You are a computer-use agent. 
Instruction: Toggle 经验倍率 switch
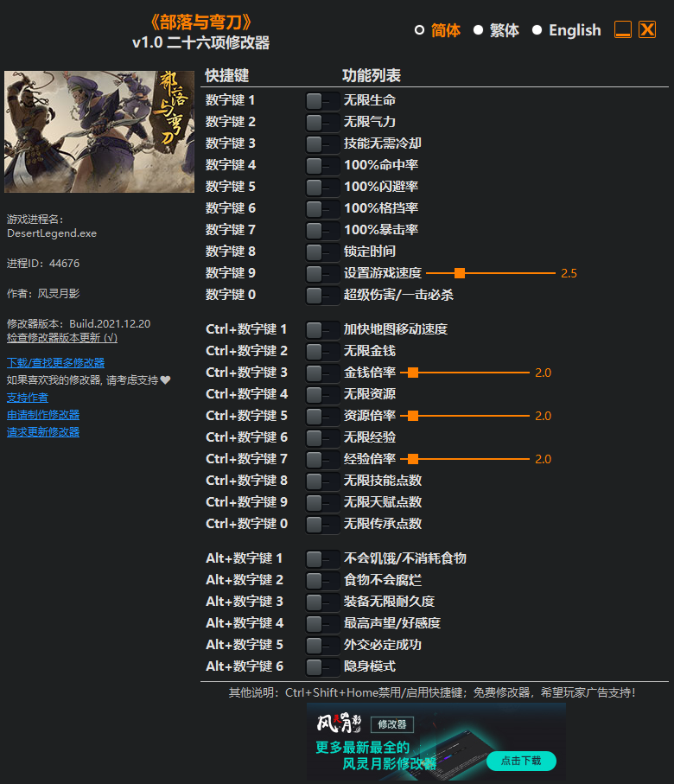pyautogui.click(x=322, y=460)
